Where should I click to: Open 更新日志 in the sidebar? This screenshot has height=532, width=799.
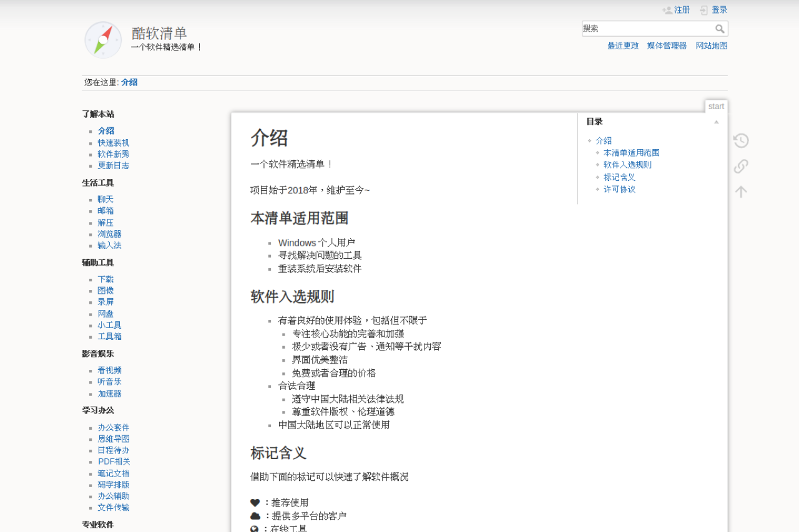pyautogui.click(x=114, y=165)
